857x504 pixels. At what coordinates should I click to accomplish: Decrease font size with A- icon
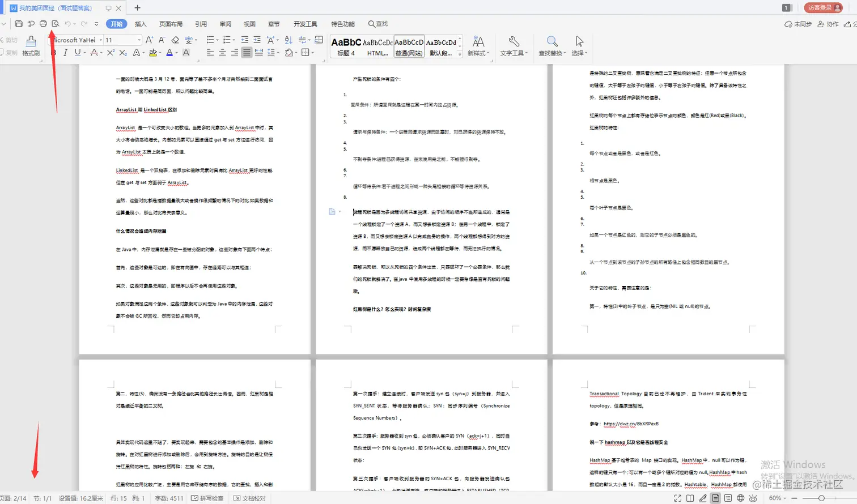pos(162,40)
